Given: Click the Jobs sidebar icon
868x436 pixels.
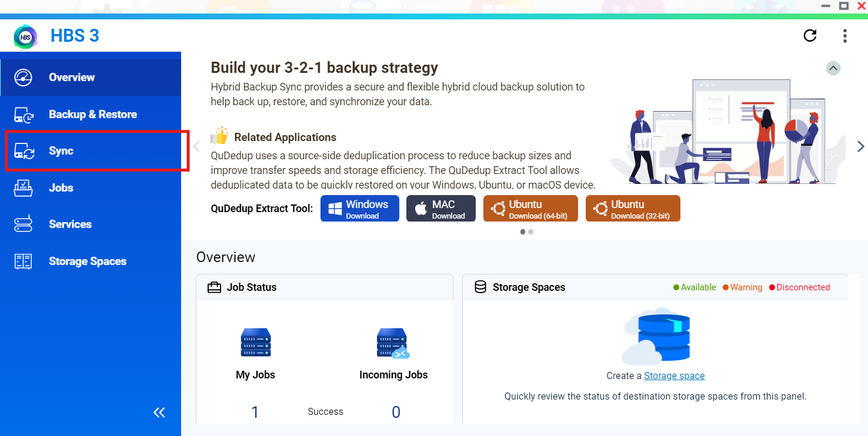Looking at the screenshot, I should tap(24, 188).
